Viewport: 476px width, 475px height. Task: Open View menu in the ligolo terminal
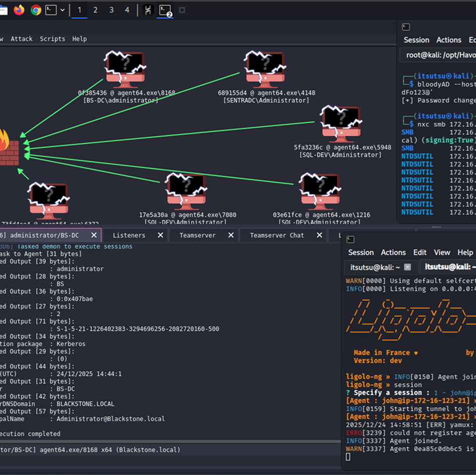coord(442,253)
